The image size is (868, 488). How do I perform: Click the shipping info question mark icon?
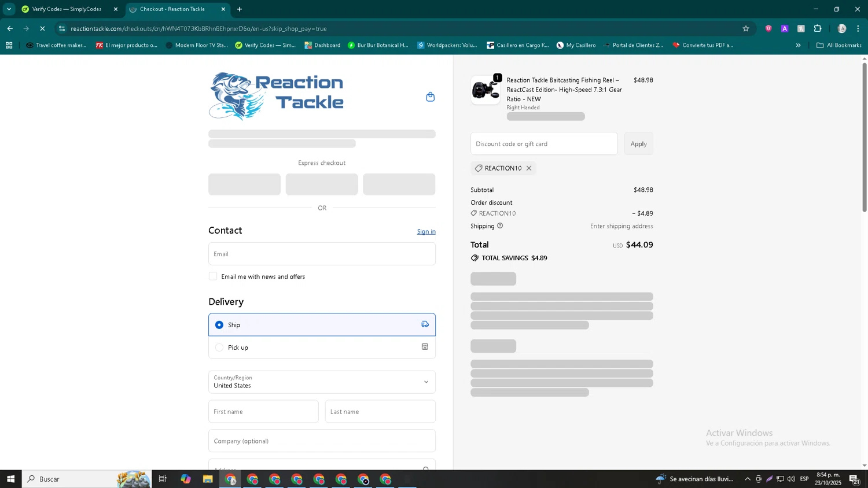[500, 225]
